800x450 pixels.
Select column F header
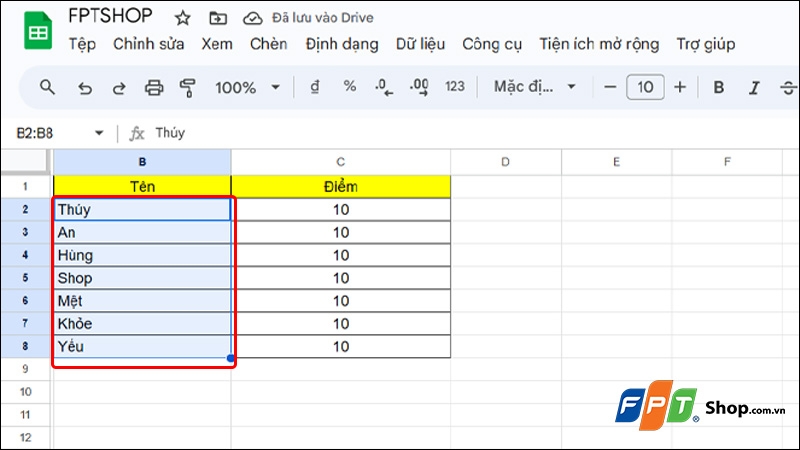pyautogui.click(x=727, y=162)
